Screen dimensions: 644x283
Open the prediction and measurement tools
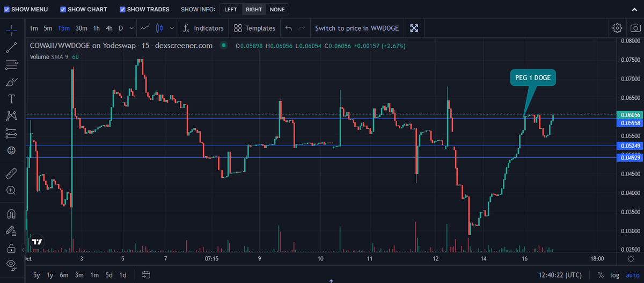[x=11, y=133]
